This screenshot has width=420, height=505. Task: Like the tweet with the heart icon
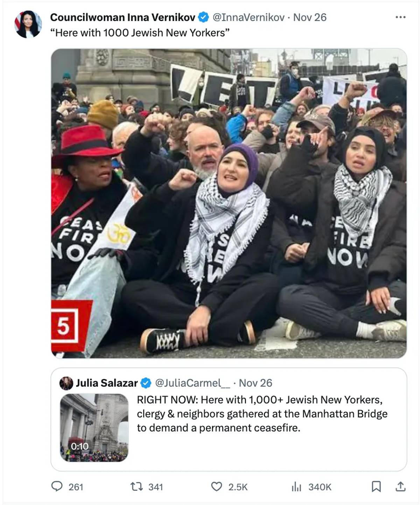(217, 486)
